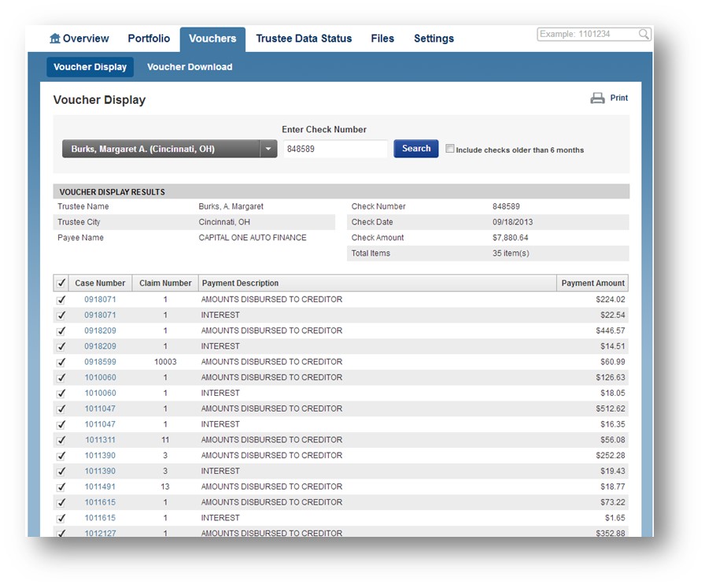Click the printer icon next to Print
The width and height of the screenshot is (705, 588).
(597, 98)
